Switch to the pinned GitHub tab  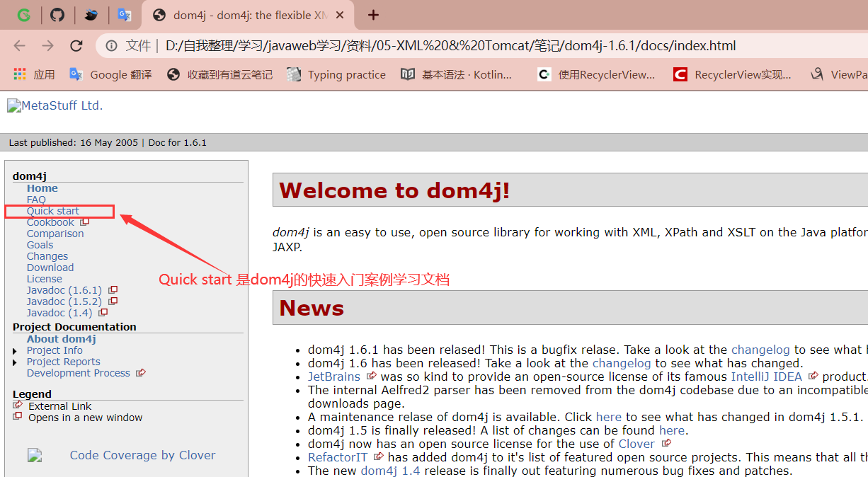click(57, 15)
